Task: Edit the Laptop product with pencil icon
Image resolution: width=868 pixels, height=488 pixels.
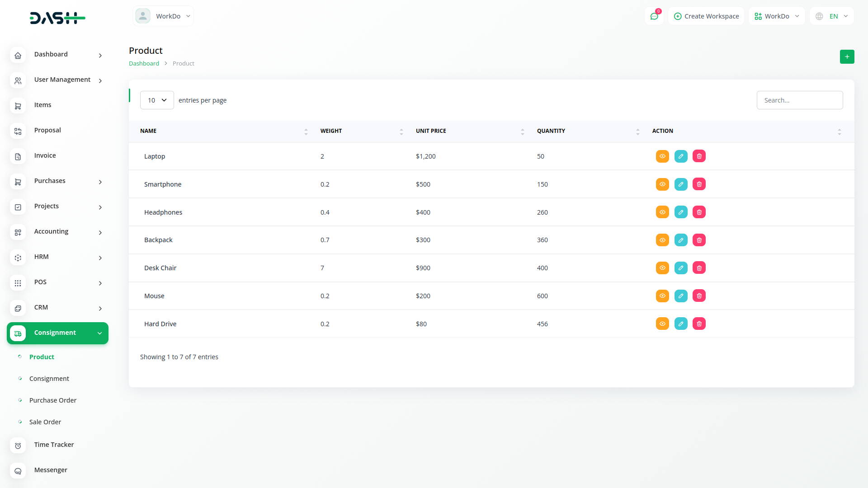Action: pyautogui.click(x=681, y=156)
